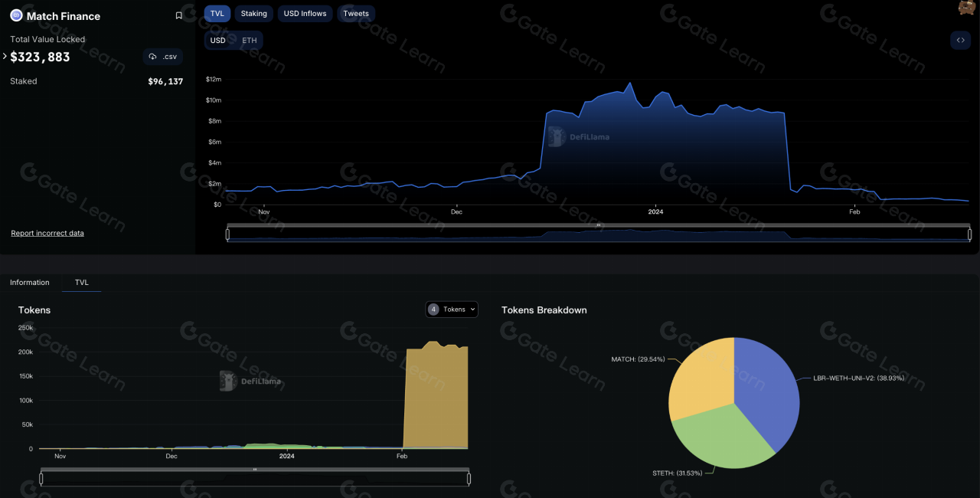Screen dimensions: 980x498
Task: Select the lower TVL tab
Action: point(82,283)
